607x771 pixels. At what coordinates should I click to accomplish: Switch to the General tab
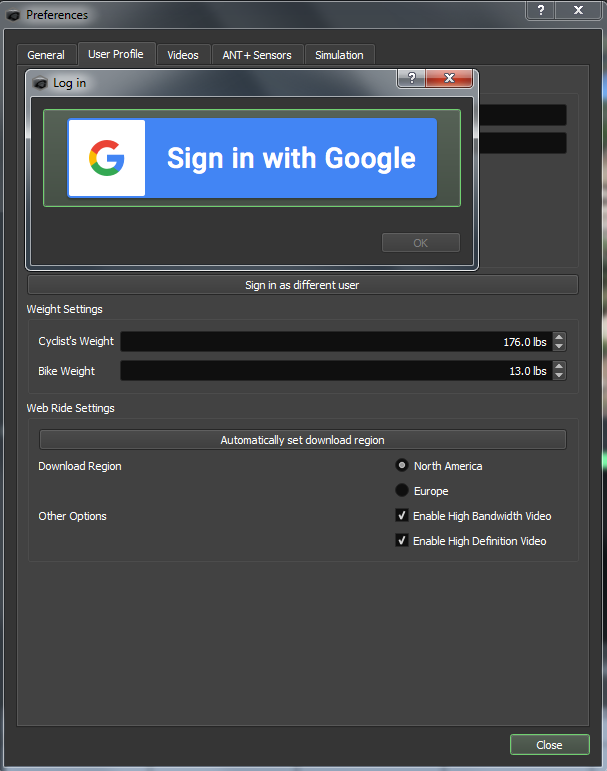coord(46,55)
